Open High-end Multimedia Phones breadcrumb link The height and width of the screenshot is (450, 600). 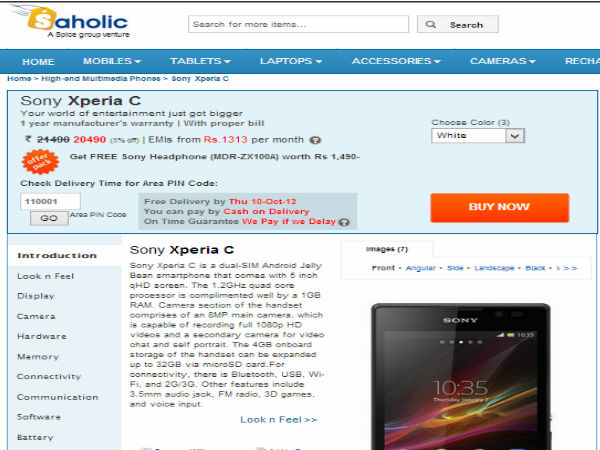click(x=101, y=78)
